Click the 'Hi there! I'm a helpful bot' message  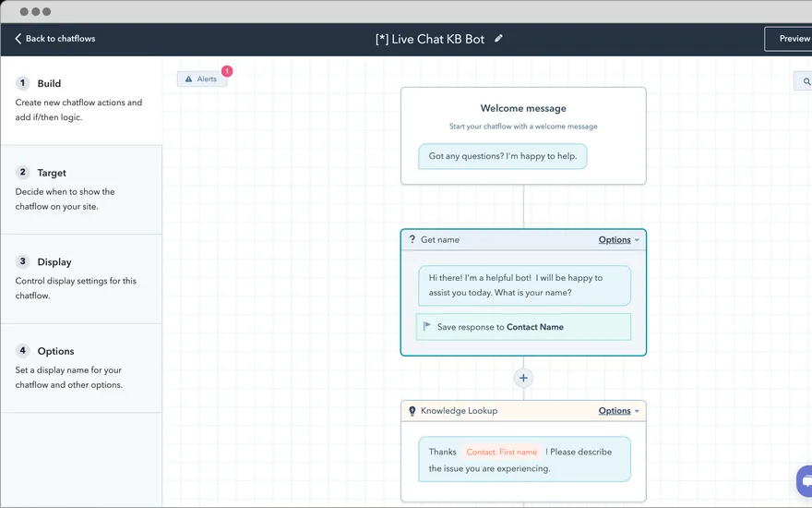pyautogui.click(x=525, y=285)
